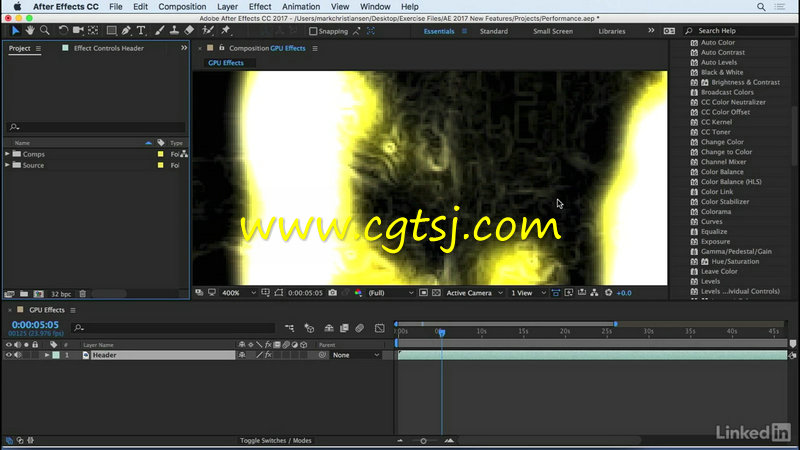Open Header layer Parent None dropdown

pos(356,355)
